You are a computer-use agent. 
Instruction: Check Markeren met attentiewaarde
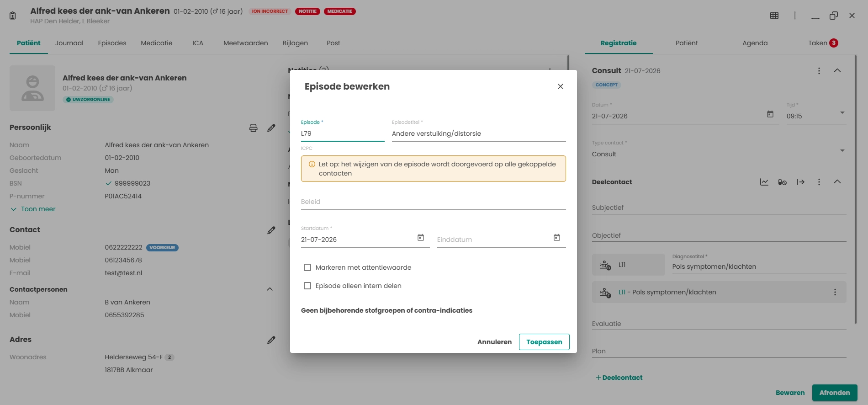pyautogui.click(x=307, y=267)
